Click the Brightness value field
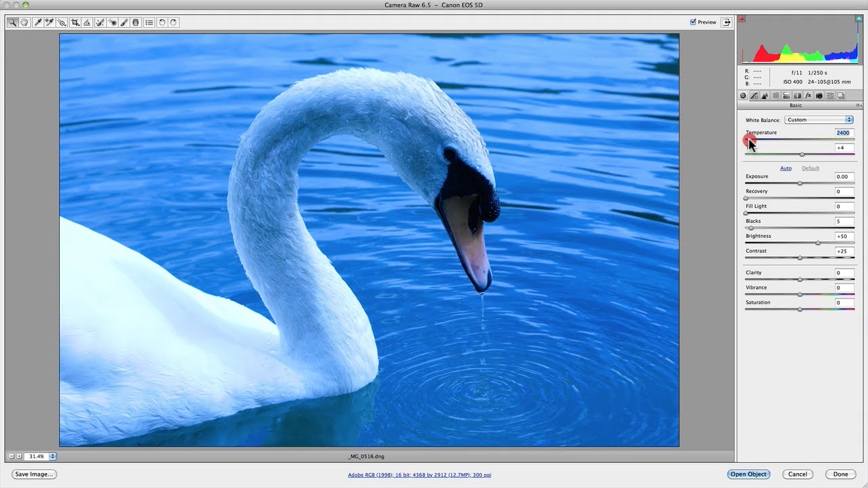Screen dimensions: 868x488 844,237
